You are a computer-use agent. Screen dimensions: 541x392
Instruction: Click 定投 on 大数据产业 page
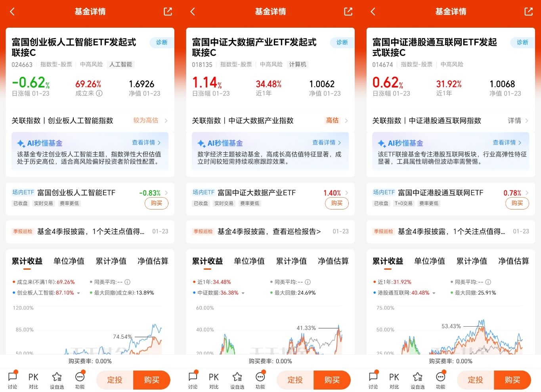coord(295,380)
